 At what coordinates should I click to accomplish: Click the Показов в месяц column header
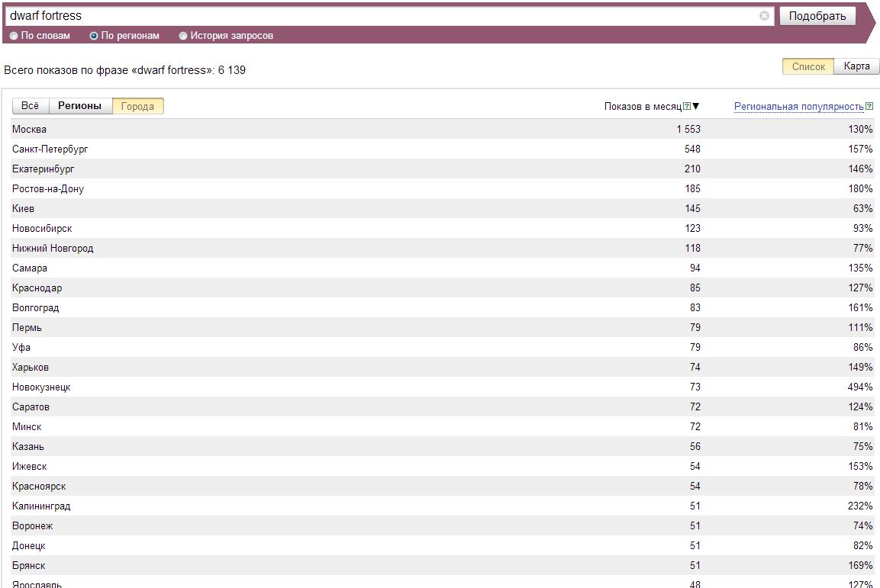click(x=643, y=106)
